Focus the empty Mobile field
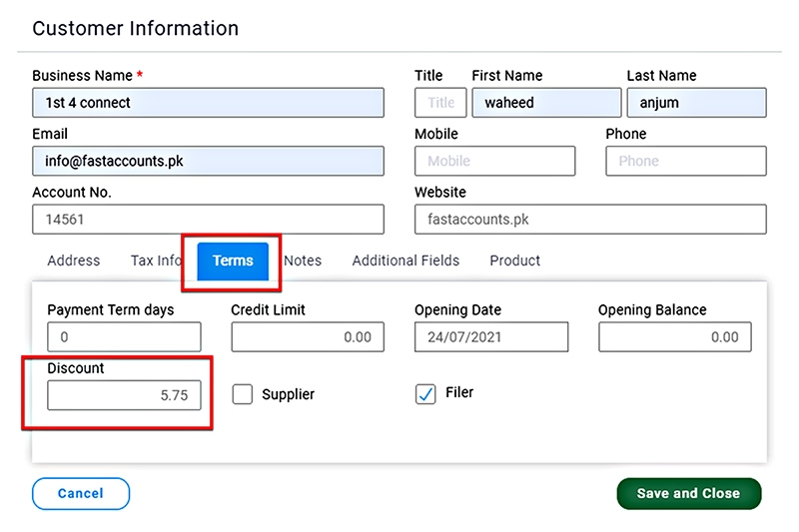Viewport: 799px width, 532px height. point(494,161)
